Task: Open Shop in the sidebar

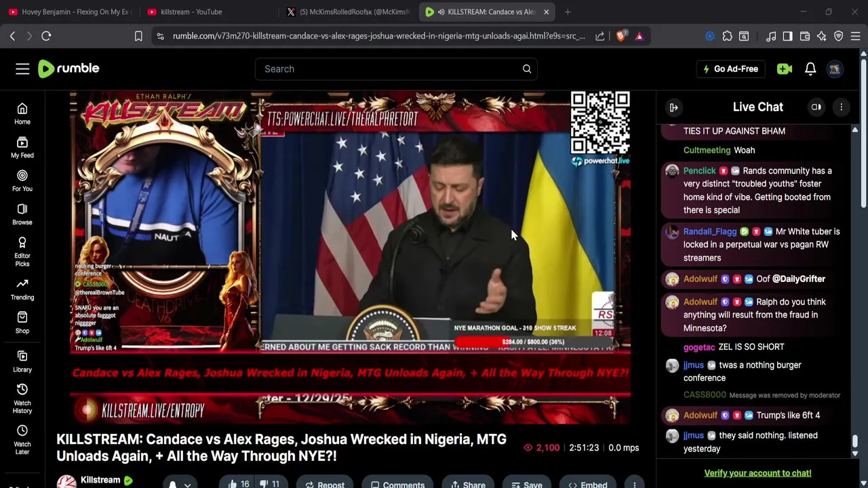Action: pos(22,323)
